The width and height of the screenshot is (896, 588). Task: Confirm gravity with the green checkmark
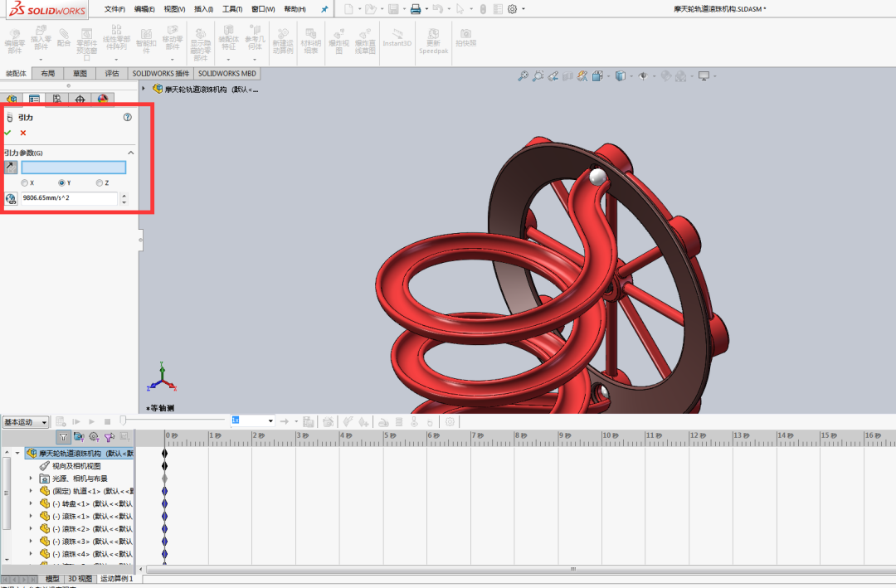[x=7, y=133]
